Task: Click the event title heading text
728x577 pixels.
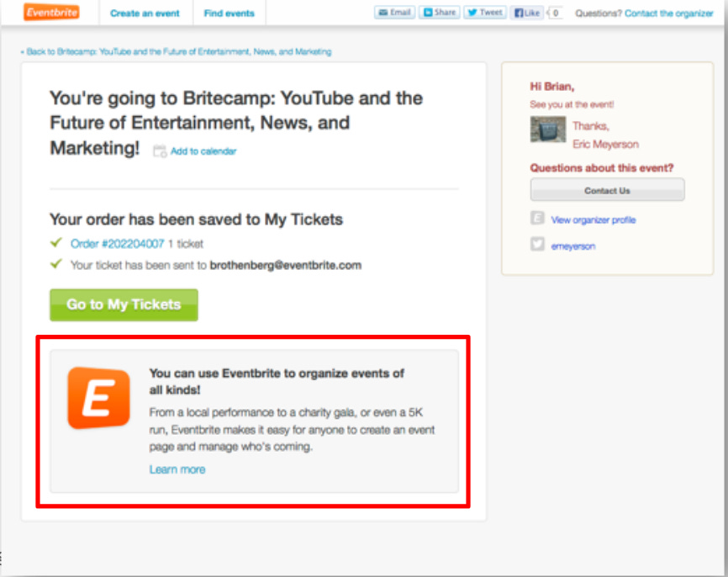Action: coord(236,123)
